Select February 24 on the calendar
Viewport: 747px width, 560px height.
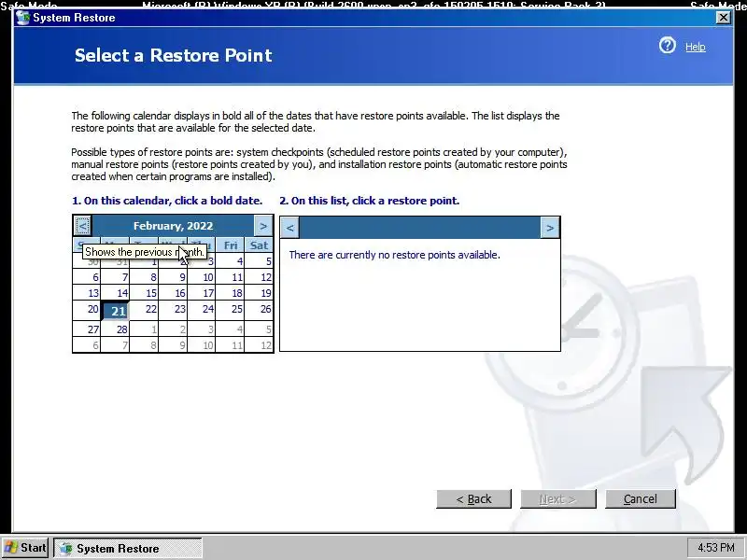(202, 310)
